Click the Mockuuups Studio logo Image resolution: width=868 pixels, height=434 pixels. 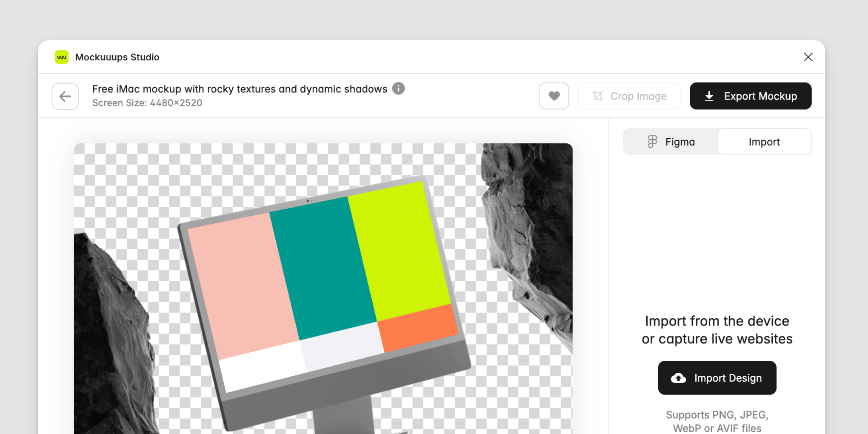point(61,57)
